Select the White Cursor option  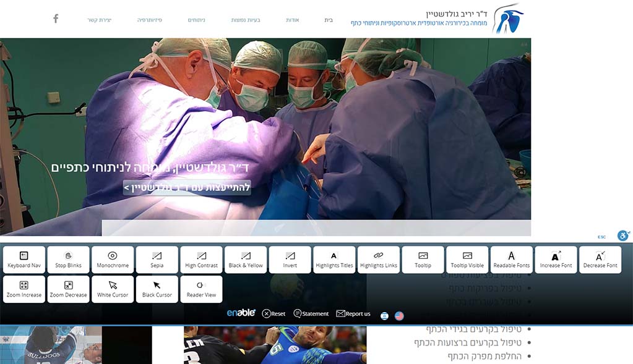tap(113, 289)
